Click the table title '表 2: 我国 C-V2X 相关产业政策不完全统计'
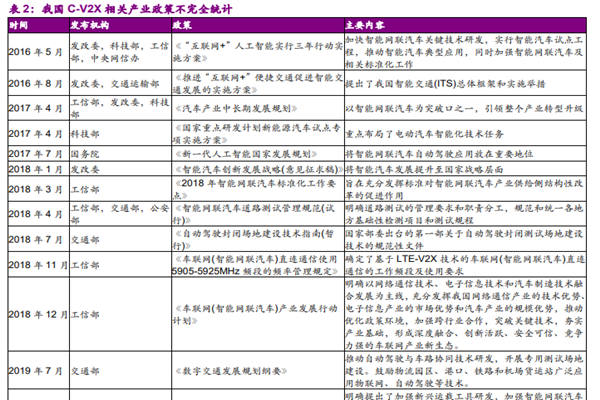 coord(120,8)
